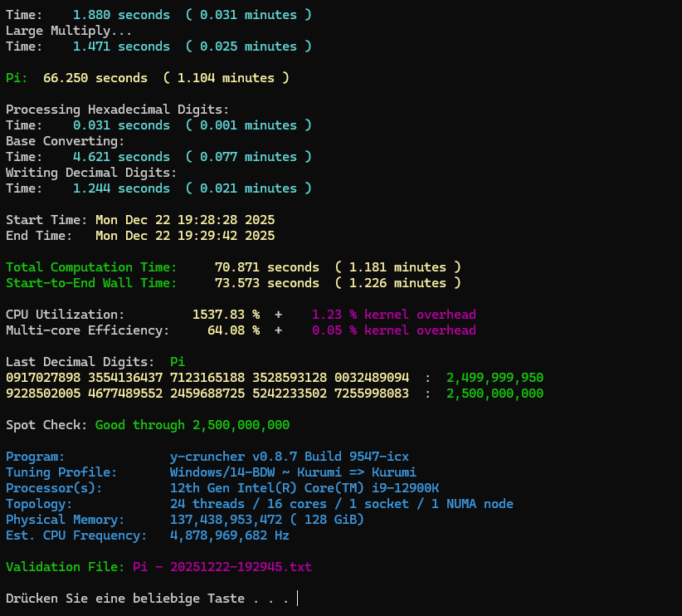Click the End Time date value
This screenshot has width=682, height=616.
[184, 236]
